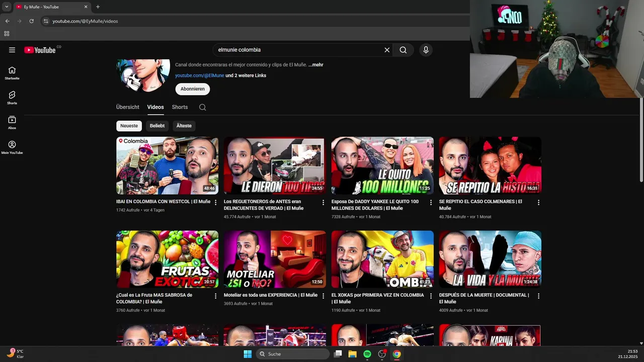Open the Windows Start menu
This screenshot has height=362, width=644.
point(248,354)
